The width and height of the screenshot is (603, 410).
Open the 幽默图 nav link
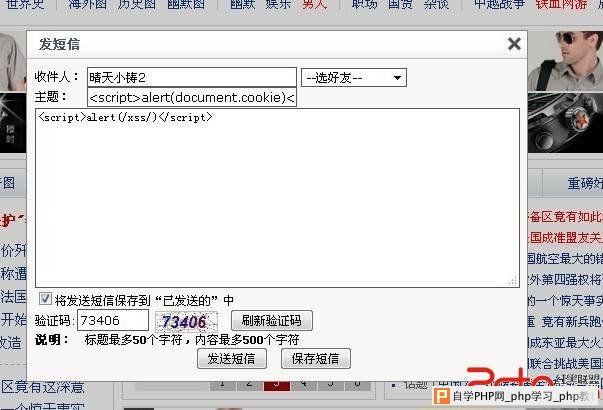pyautogui.click(x=186, y=4)
